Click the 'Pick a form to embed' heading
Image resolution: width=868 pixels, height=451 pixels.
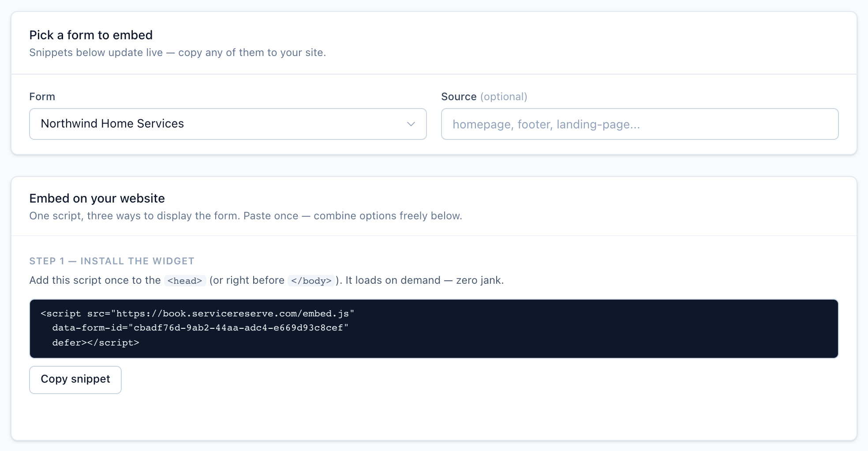coord(91,35)
